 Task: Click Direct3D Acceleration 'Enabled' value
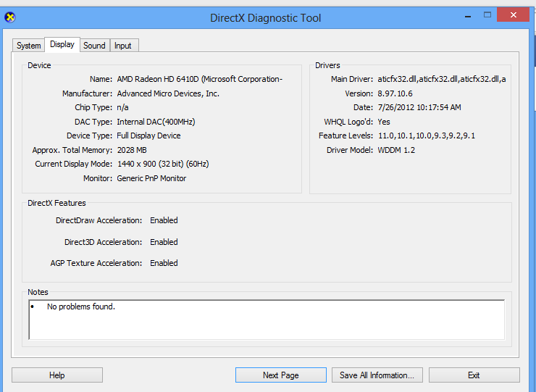pyautogui.click(x=164, y=242)
